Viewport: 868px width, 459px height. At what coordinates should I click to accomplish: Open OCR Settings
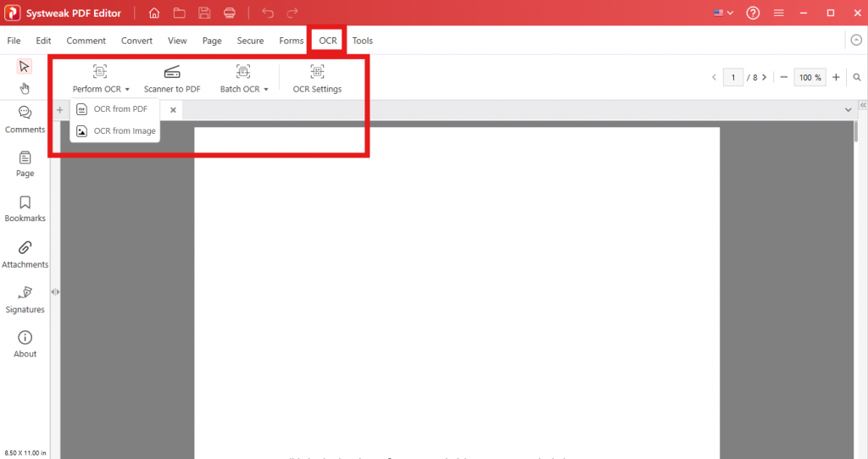point(317,79)
